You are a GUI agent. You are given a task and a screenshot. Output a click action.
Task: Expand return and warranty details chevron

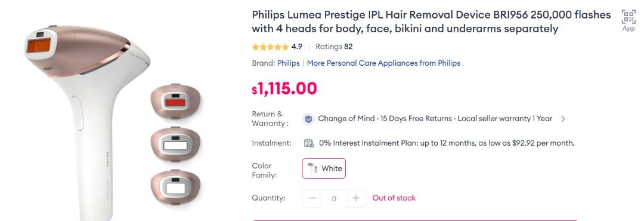[563, 119]
